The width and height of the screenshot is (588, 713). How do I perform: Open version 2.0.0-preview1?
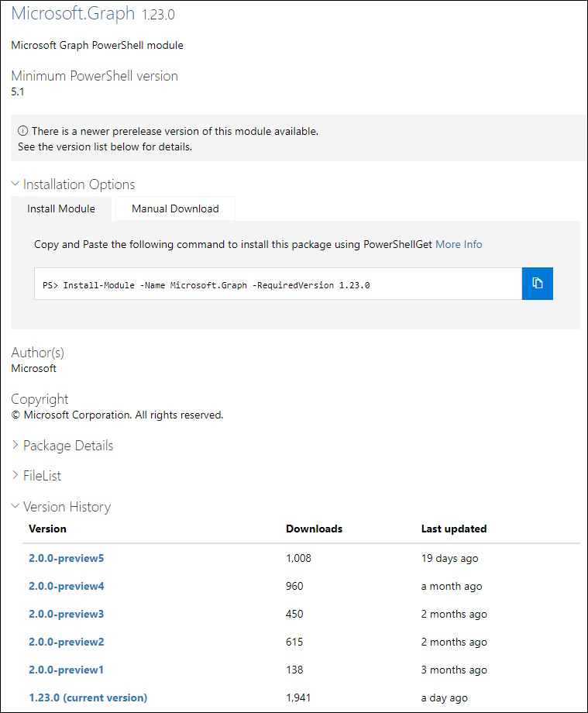[67, 670]
